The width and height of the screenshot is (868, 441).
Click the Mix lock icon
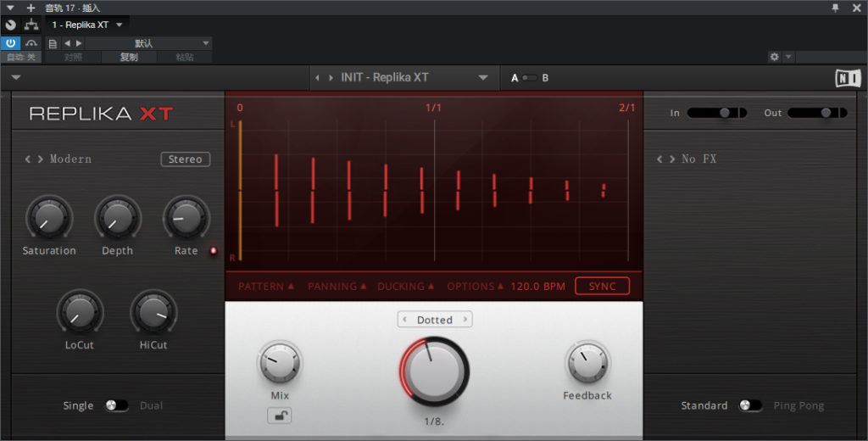280,416
